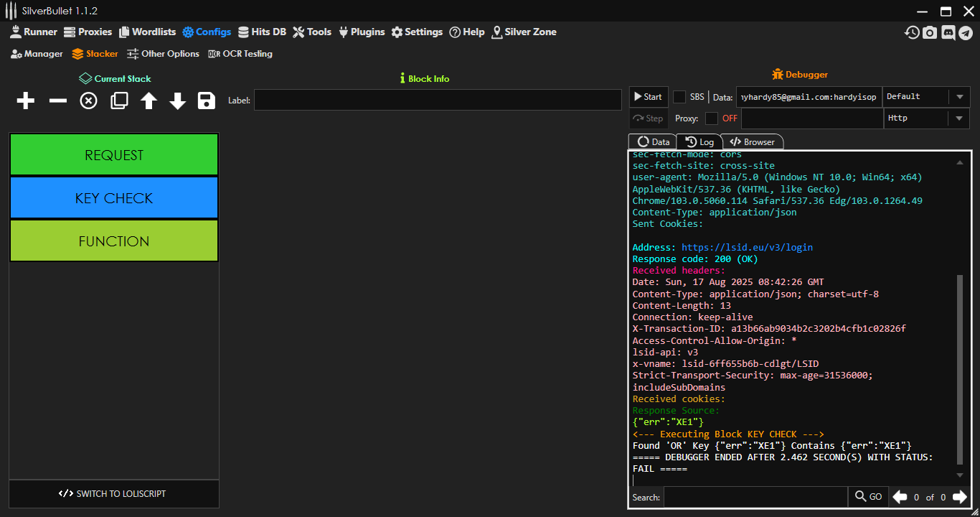
Task: Take a screenshot with the camera icon
Action: tap(930, 32)
